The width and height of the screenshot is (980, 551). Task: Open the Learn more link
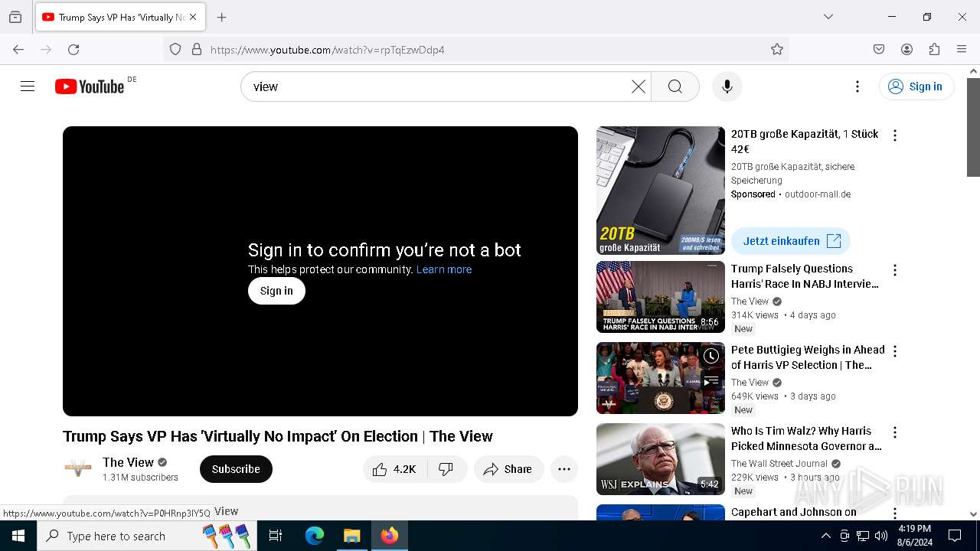pyautogui.click(x=444, y=269)
